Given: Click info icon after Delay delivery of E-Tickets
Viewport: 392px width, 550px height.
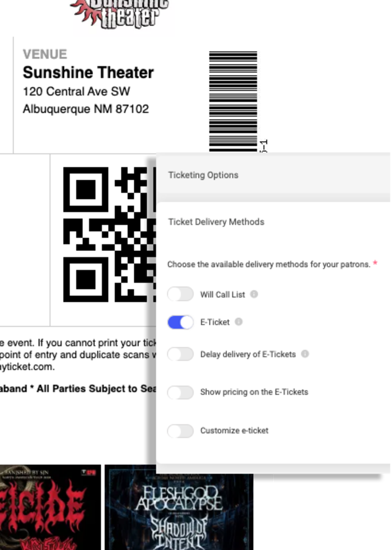Looking at the screenshot, I should (x=305, y=353).
